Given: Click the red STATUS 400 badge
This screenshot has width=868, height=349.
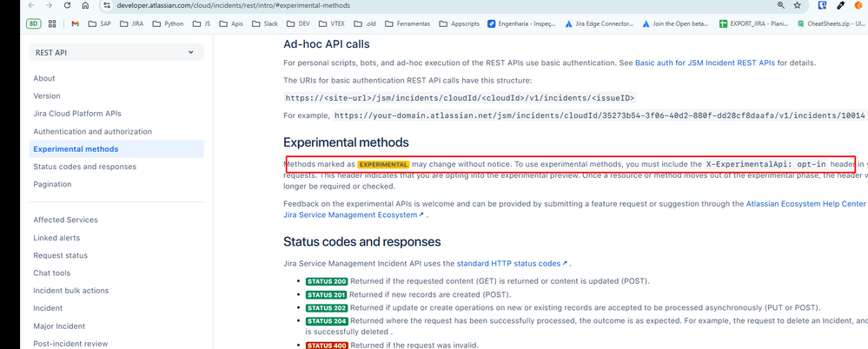Looking at the screenshot, I should pos(327,346).
